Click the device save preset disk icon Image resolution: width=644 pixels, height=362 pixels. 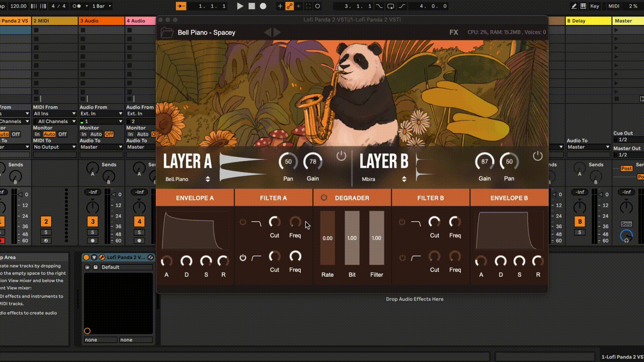[95, 267]
